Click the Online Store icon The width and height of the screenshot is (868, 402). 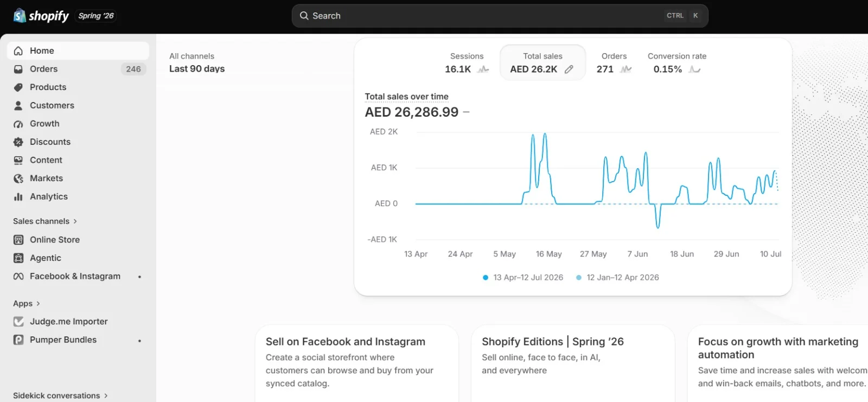[18, 240]
